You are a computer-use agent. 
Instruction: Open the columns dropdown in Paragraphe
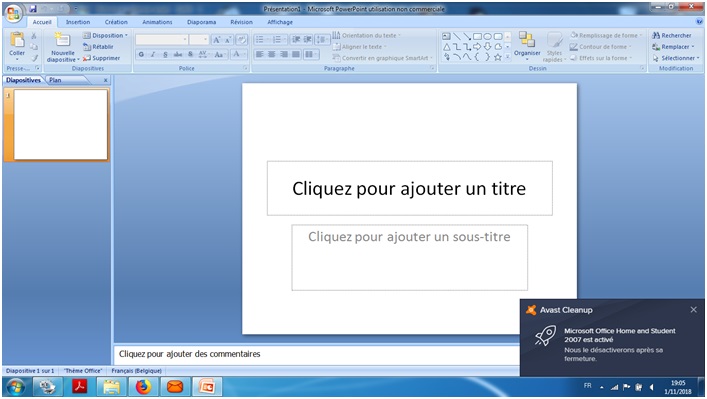(310, 55)
